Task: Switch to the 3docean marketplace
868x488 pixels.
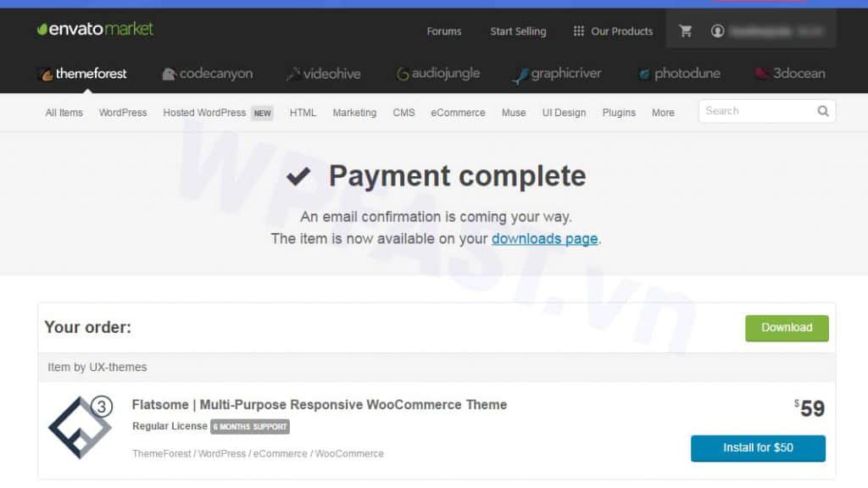Action: pyautogui.click(x=791, y=74)
